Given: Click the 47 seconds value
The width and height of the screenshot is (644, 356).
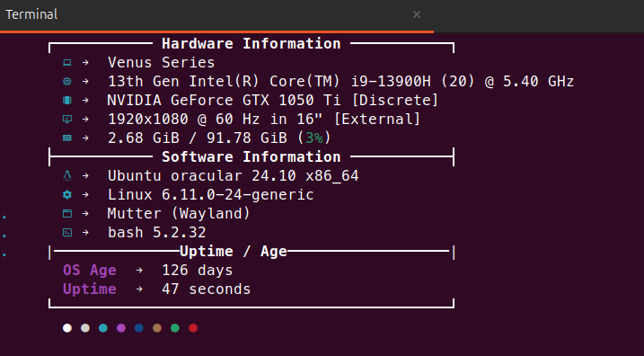Looking at the screenshot, I should click(x=207, y=289).
